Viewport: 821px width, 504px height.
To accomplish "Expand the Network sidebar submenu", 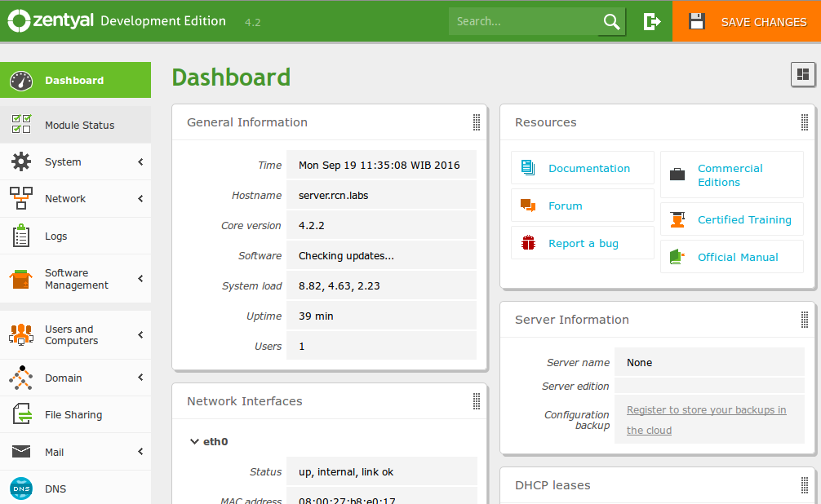I will pos(140,198).
